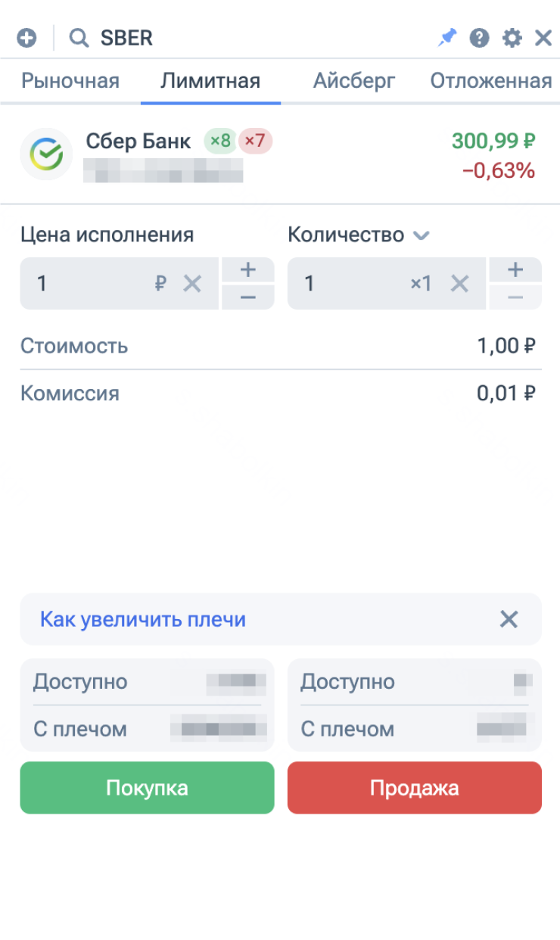Click the add widget plus icon

[x=26, y=38]
